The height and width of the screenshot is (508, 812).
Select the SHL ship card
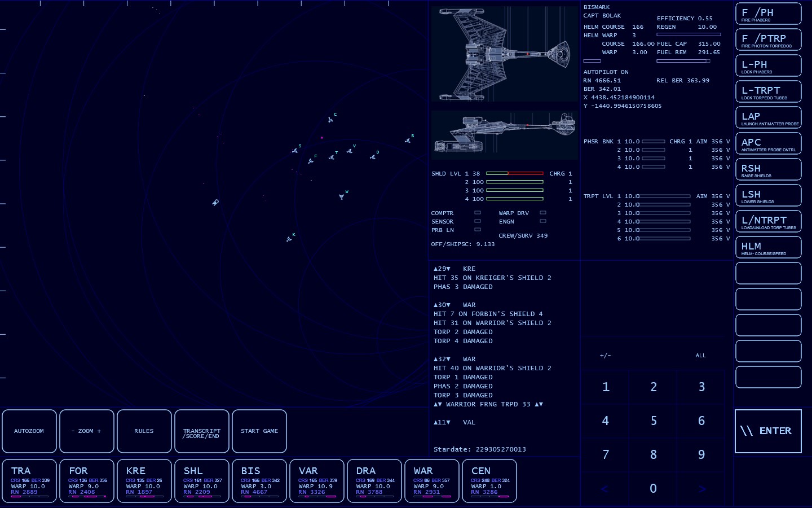(x=202, y=481)
